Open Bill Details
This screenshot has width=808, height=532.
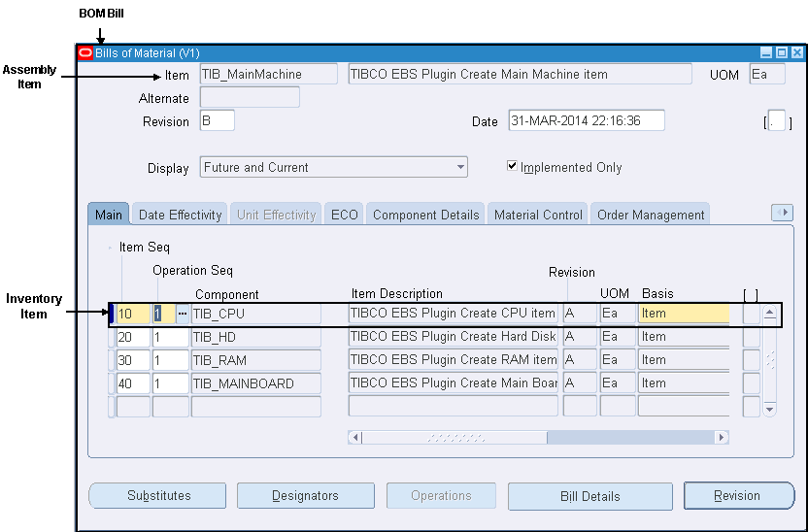click(x=590, y=496)
